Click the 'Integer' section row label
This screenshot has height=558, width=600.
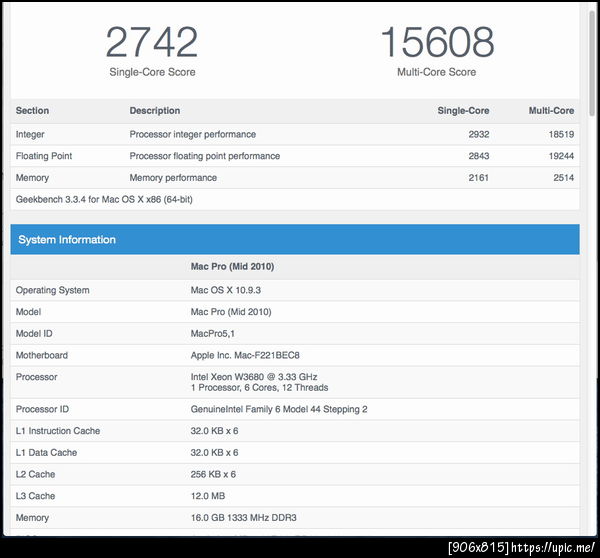[30, 134]
